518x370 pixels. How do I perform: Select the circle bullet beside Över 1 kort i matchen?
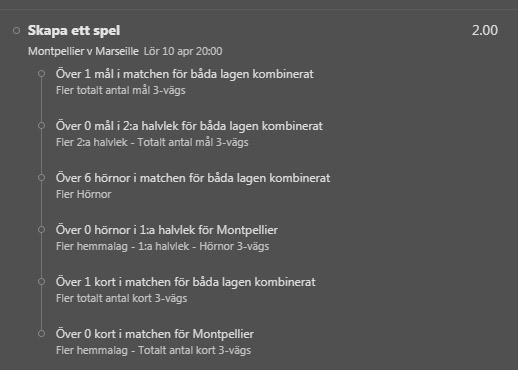(41, 282)
